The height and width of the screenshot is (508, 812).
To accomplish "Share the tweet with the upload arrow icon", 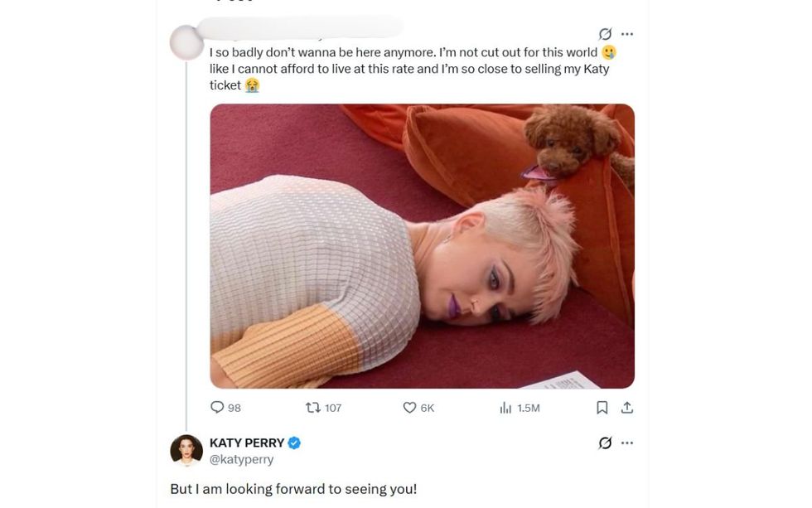I will (x=627, y=407).
